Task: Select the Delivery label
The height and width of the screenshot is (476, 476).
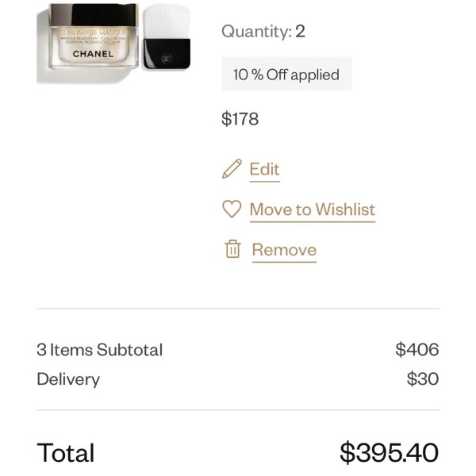Action: tap(68, 379)
